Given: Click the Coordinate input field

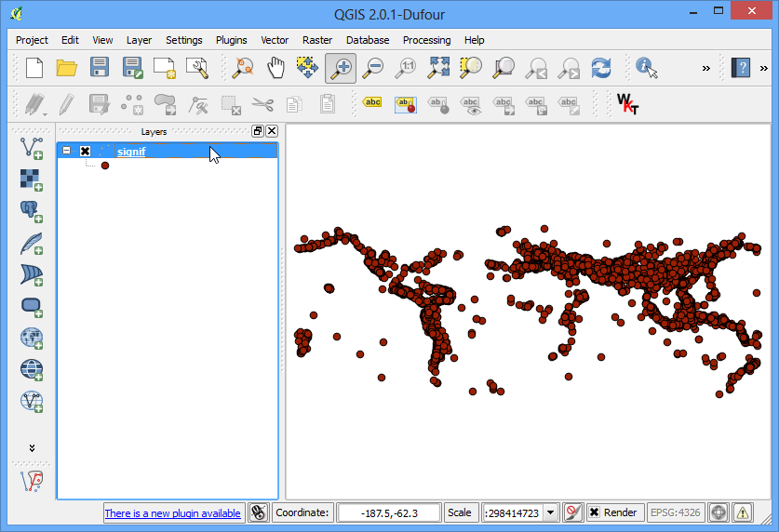Looking at the screenshot, I should [x=388, y=512].
